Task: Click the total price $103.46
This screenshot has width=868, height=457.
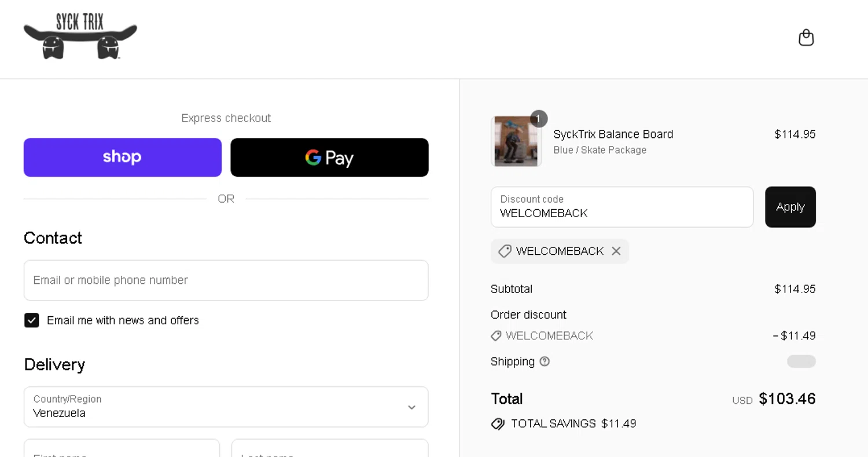Action: pos(788,399)
